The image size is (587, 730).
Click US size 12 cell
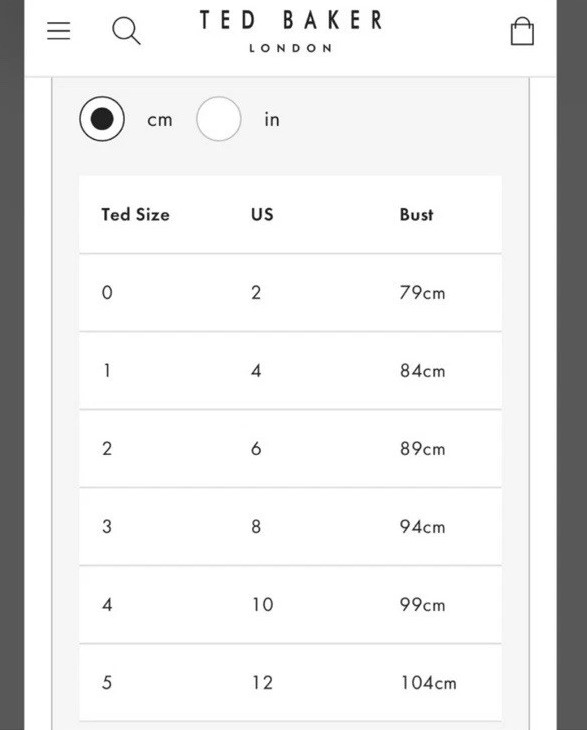[x=263, y=683]
